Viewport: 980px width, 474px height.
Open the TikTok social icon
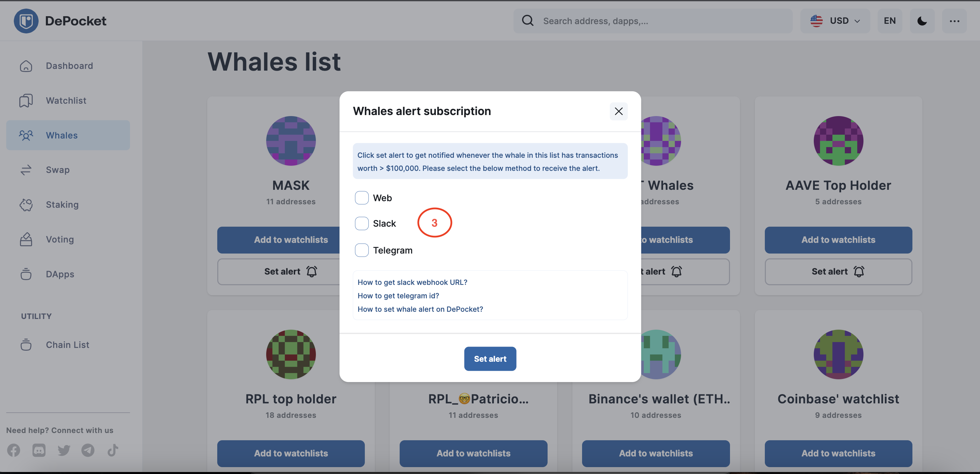(x=113, y=450)
